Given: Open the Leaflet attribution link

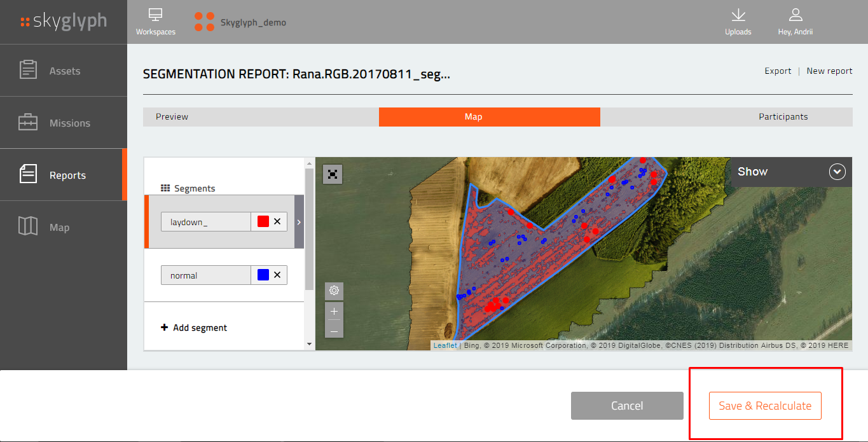Looking at the screenshot, I should point(445,345).
